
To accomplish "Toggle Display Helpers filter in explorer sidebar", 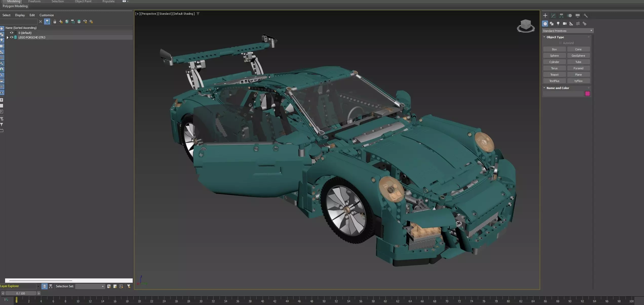I will tap(2, 52).
